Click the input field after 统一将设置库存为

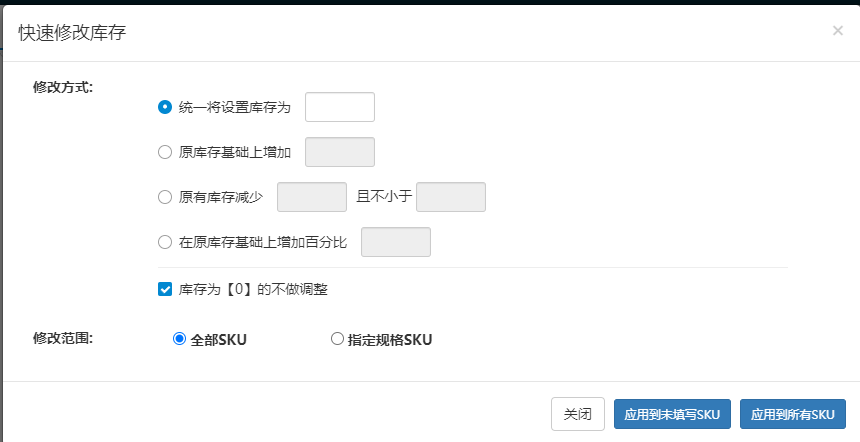click(339, 107)
